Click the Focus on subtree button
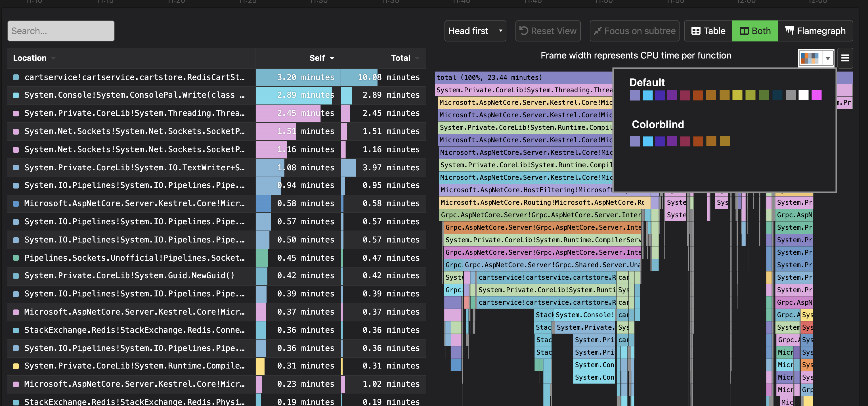Screen dimensions: 868x406 [634, 31]
